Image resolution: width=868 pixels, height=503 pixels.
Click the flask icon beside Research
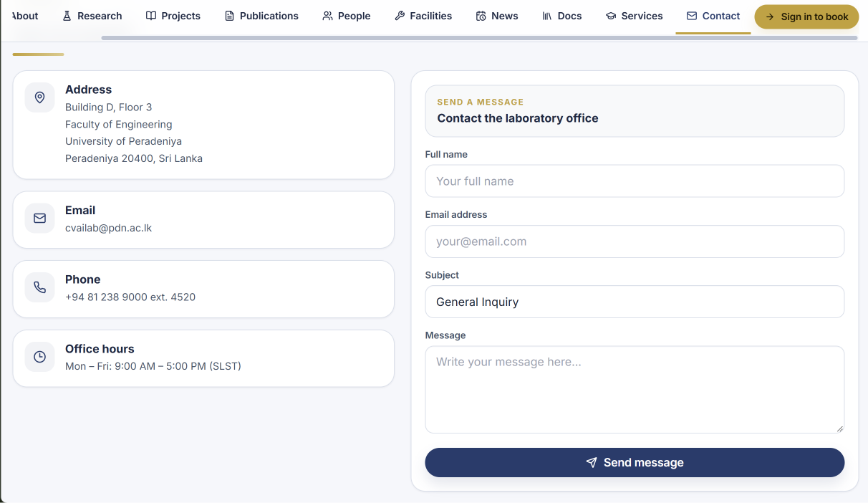[x=67, y=16]
